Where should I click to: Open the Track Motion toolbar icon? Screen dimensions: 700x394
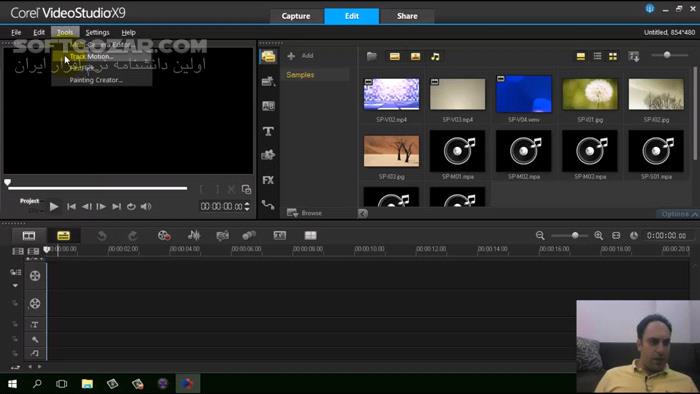point(249,236)
